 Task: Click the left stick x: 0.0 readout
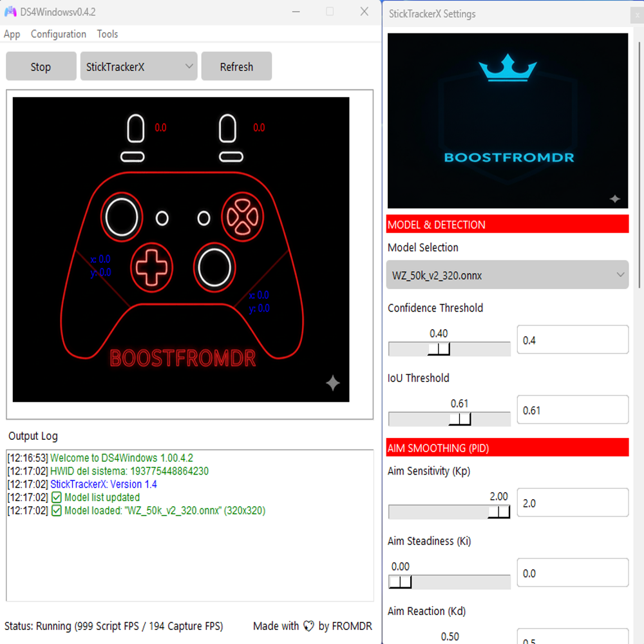pyautogui.click(x=100, y=259)
